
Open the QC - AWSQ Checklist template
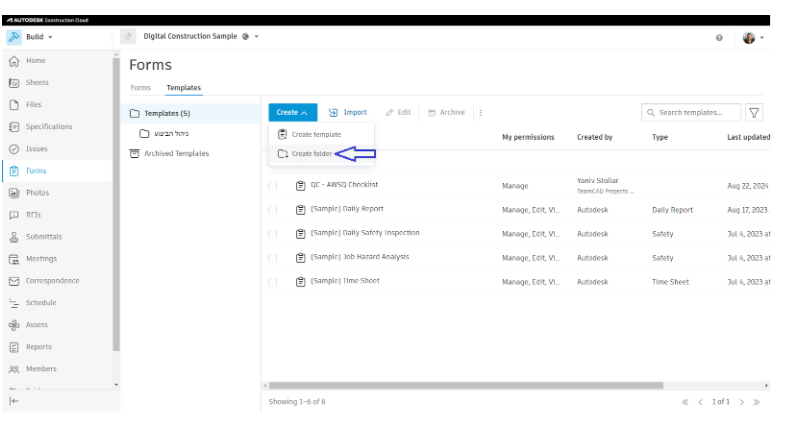[x=344, y=185]
